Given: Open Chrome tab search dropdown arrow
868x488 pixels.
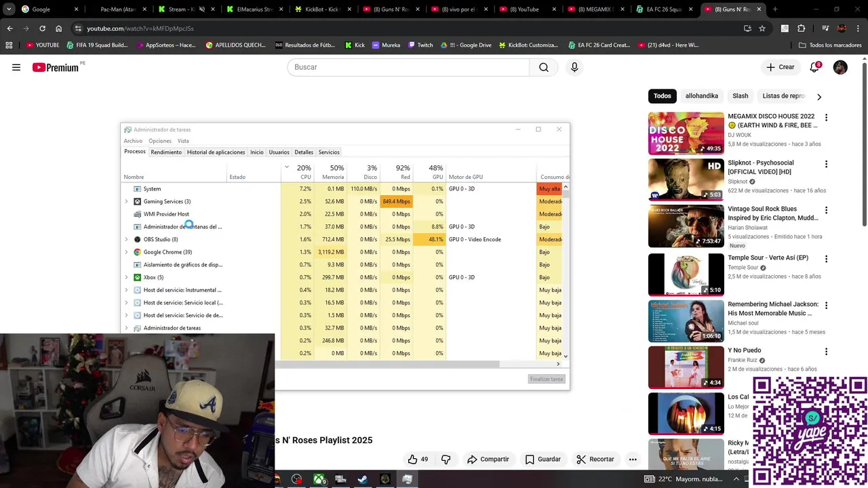Looking at the screenshot, I should pos(9,9).
